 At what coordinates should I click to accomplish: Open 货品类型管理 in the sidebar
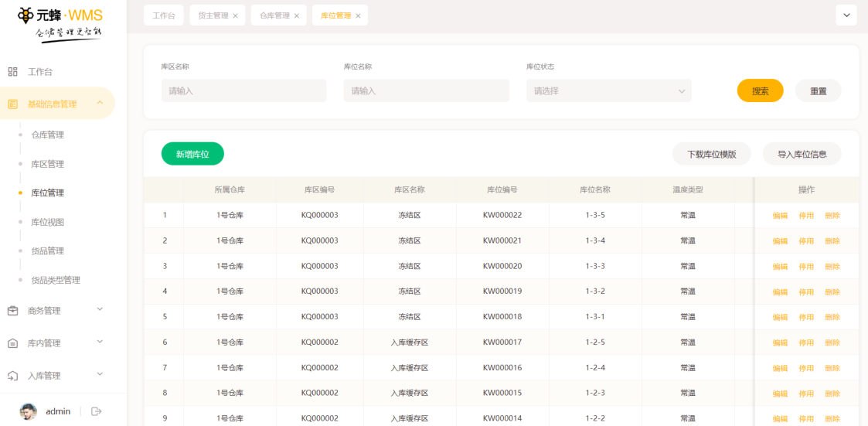56,281
